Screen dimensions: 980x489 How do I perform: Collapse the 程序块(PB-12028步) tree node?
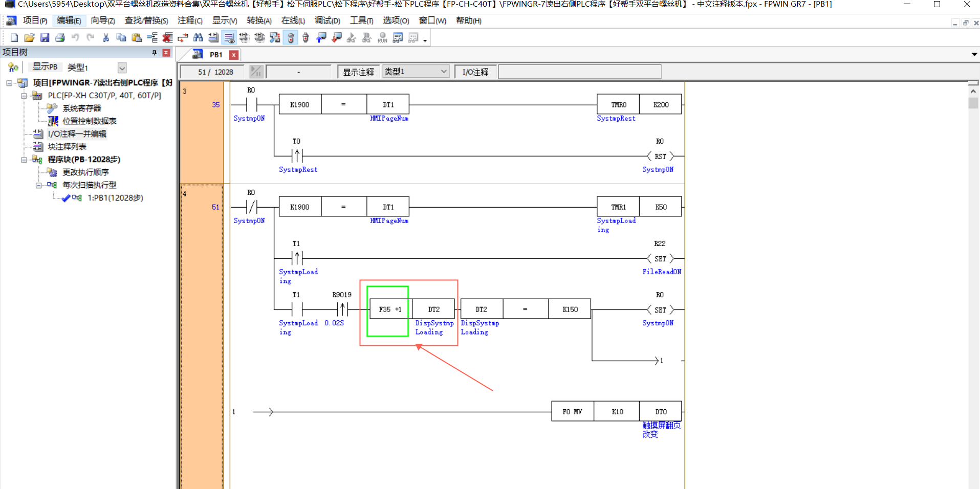[x=24, y=160]
